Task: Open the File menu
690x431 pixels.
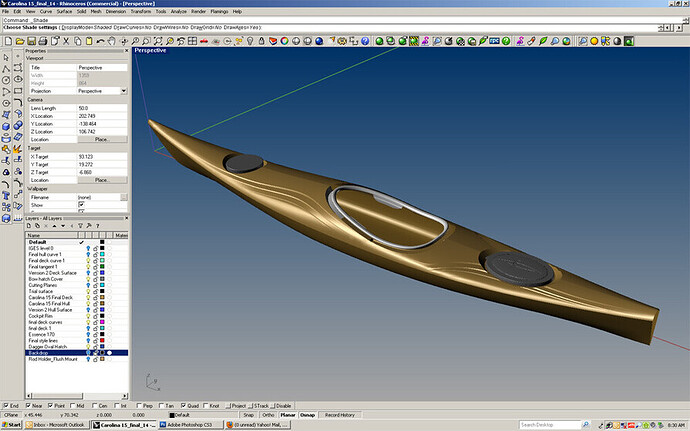Action: [x=5, y=11]
